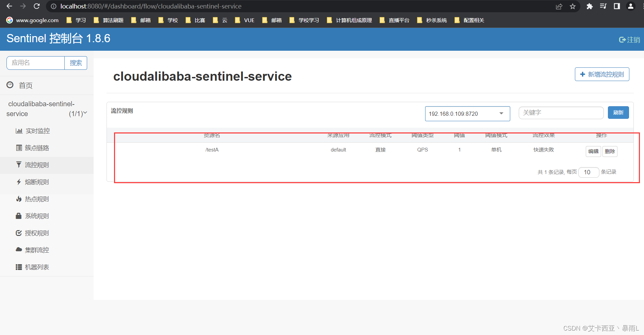The height and width of the screenshot is (335, 644).
Task: Open the 直播平台 bookmark folder
Action: (395, 20)
